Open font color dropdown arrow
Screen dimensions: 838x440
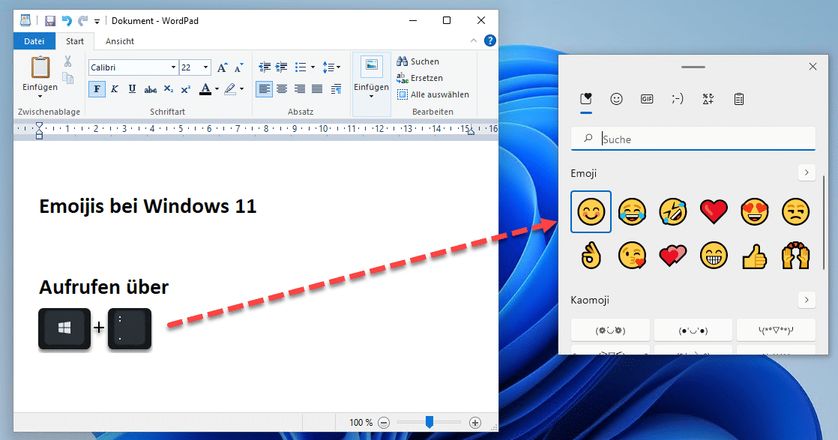pyautogui.click(x=216, y=89)
